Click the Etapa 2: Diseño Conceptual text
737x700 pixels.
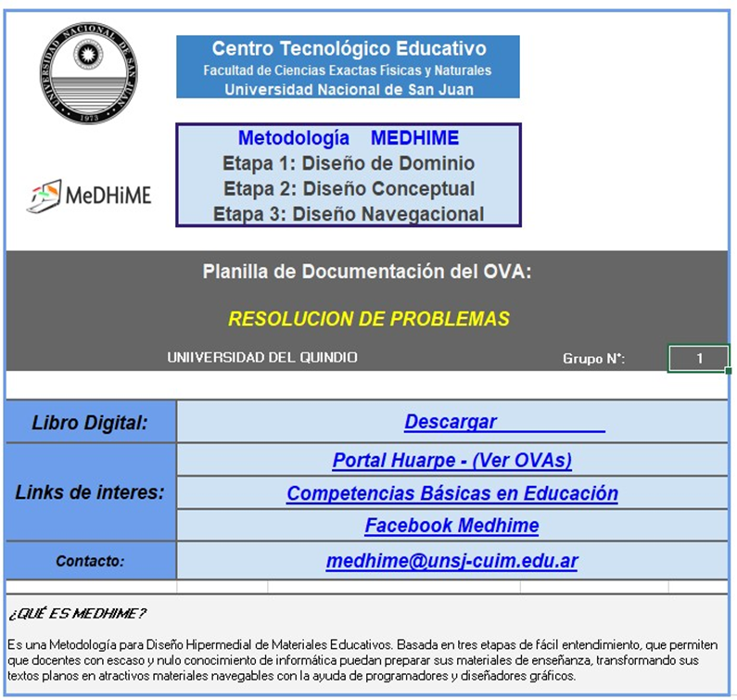pyautogui.click(x=348, y=188)
